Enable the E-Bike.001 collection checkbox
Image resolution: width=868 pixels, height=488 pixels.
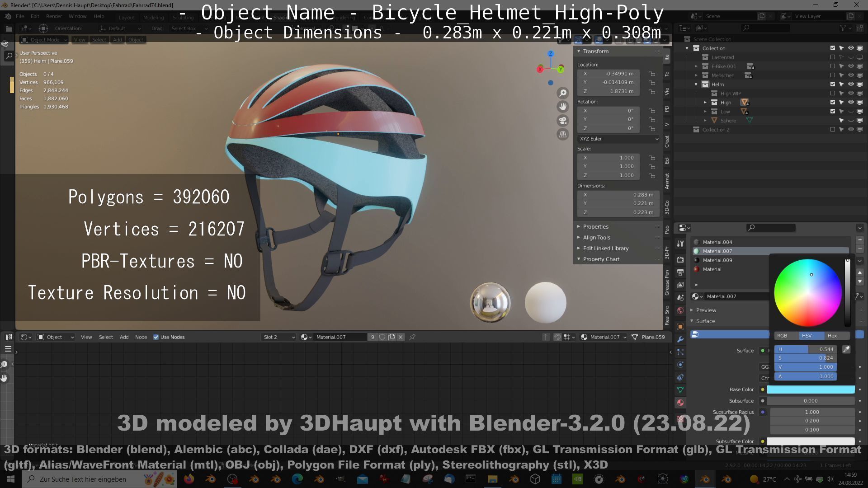point(833,66)
